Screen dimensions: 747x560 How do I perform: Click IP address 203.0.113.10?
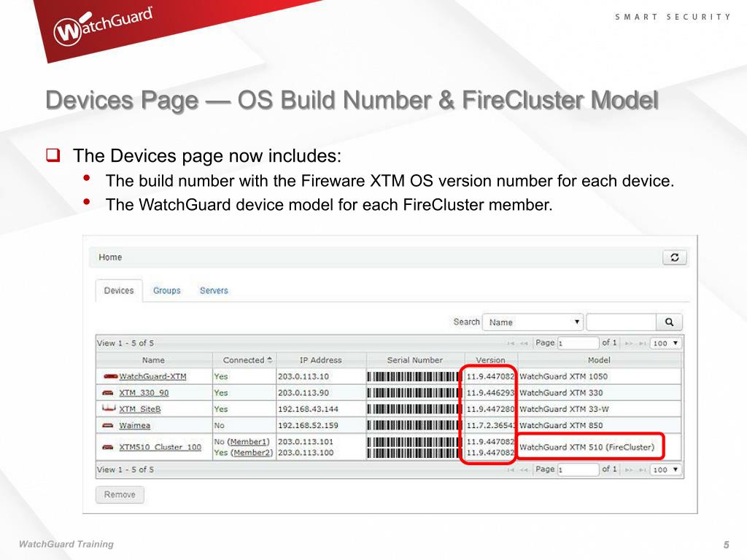point(303,377)
